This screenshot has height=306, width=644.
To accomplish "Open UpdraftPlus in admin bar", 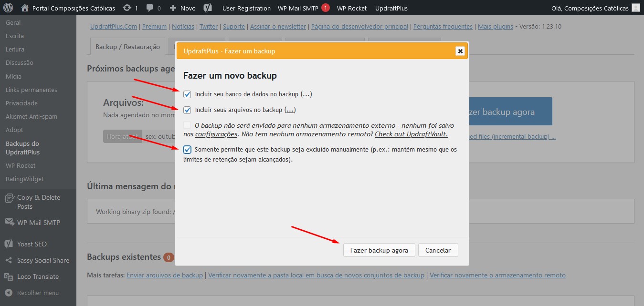I will tap(391, 8).
